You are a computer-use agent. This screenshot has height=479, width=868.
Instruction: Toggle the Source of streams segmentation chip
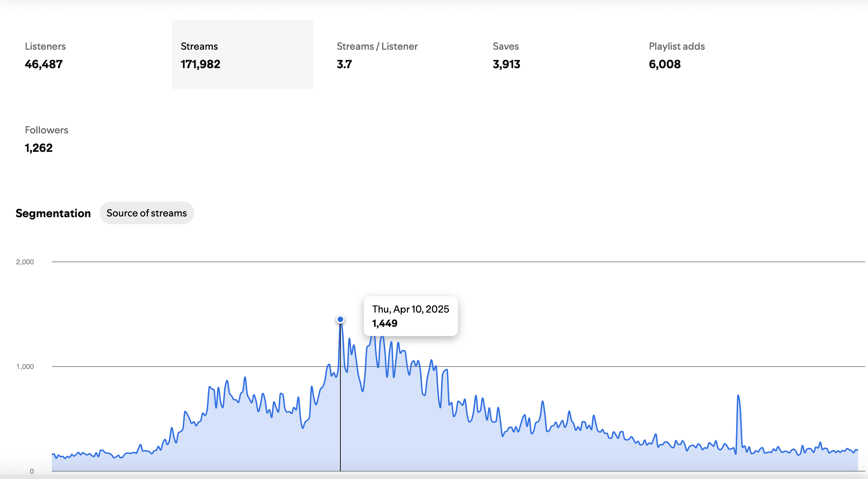146,213
